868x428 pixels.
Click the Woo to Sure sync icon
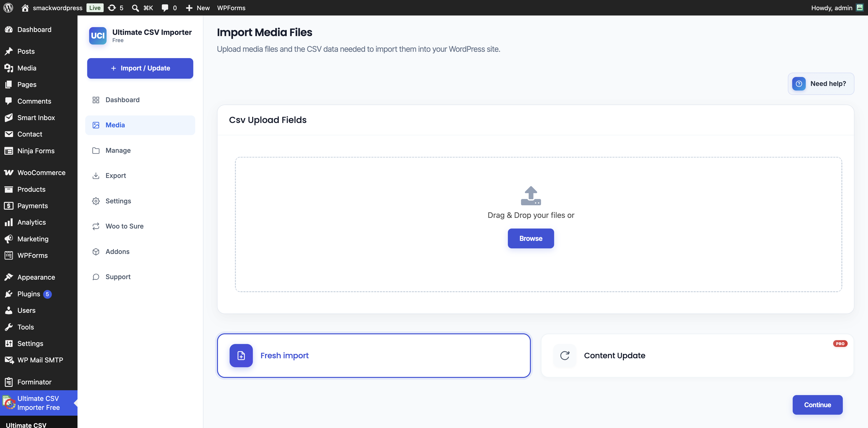96,226
